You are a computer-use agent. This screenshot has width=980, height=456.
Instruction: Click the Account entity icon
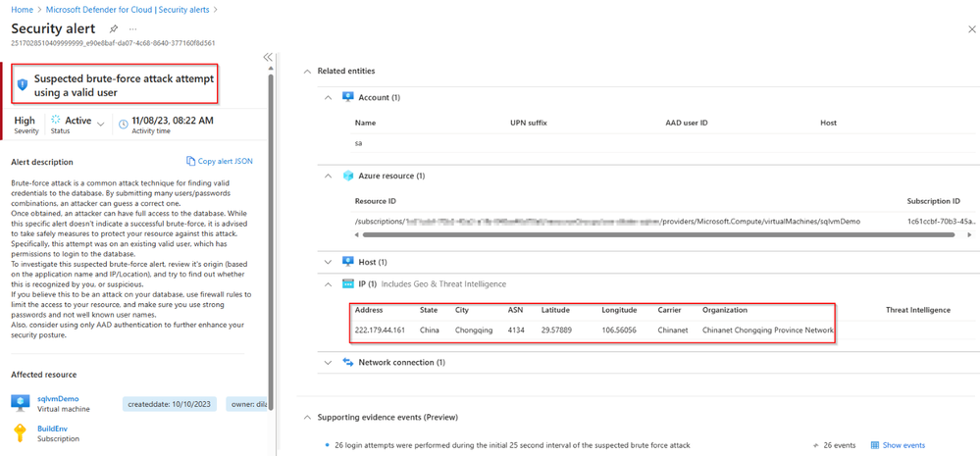pyautogui.click(x=348, y=97)
